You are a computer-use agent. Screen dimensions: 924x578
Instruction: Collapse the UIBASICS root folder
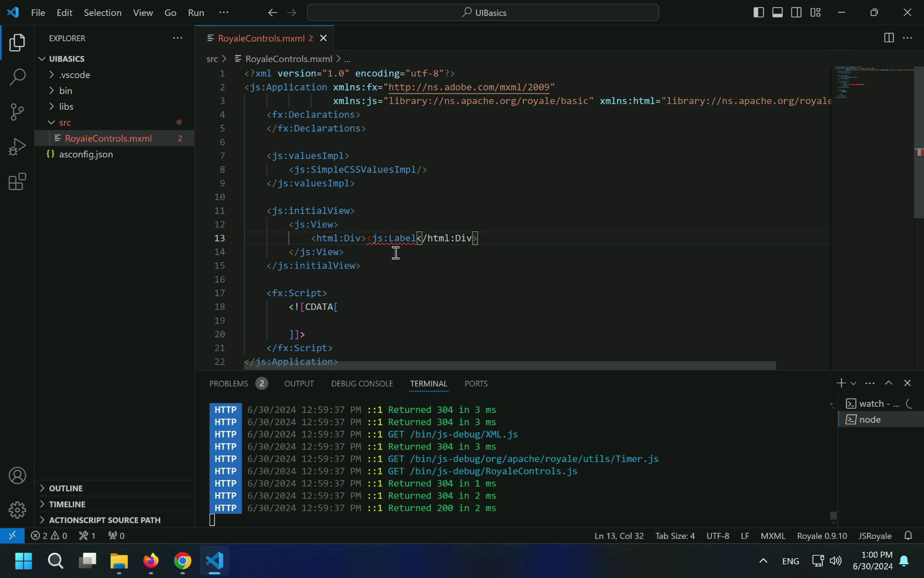[x=114, y=59]
